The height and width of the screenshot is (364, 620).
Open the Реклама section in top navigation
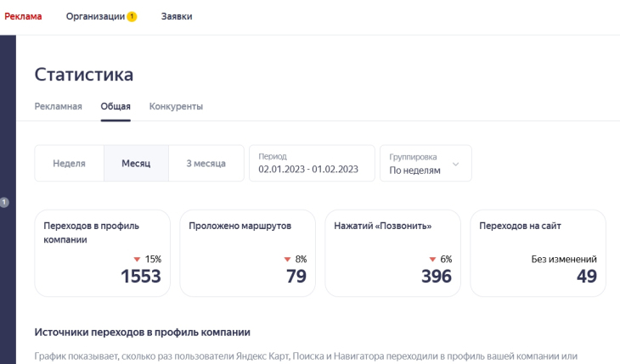coord(23,16)
